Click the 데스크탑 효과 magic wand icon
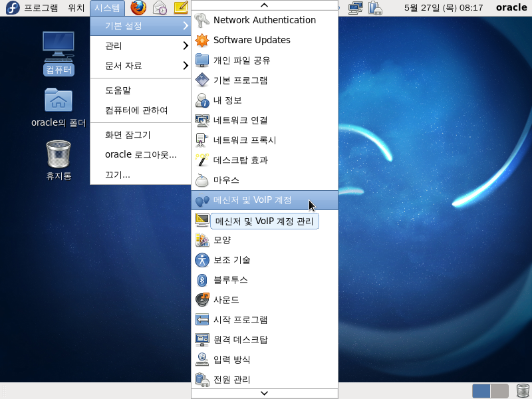The width and height of the screenshot is (532, 399). 202,160
